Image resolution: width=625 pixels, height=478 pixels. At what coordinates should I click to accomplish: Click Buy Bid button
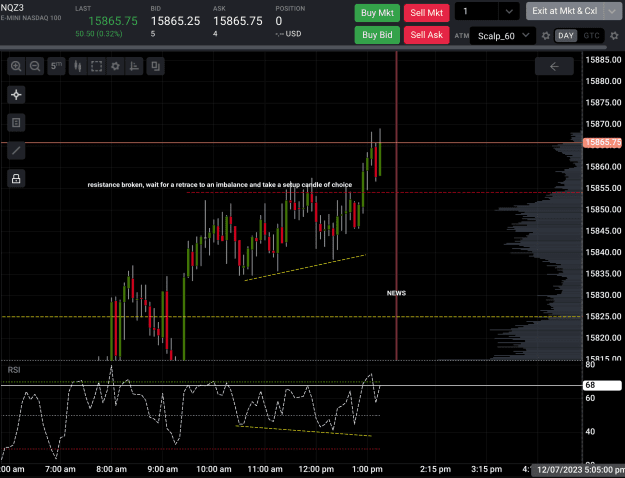point(377,35)
